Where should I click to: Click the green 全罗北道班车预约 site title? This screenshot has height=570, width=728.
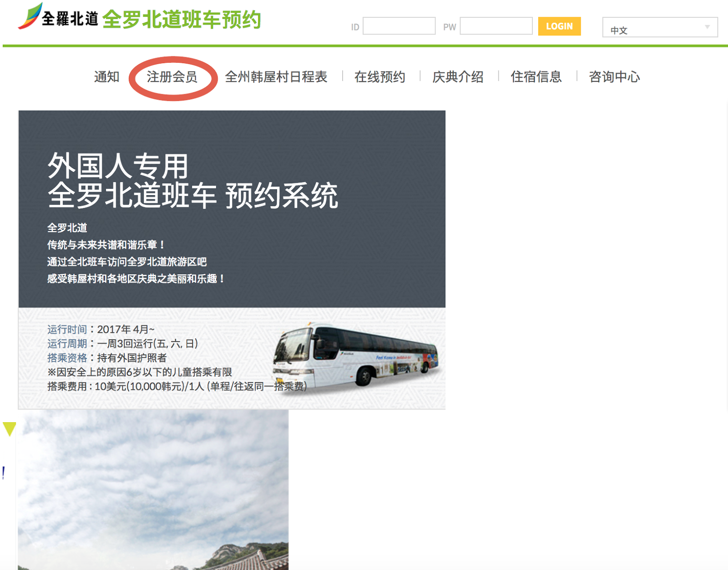(181, 20)
